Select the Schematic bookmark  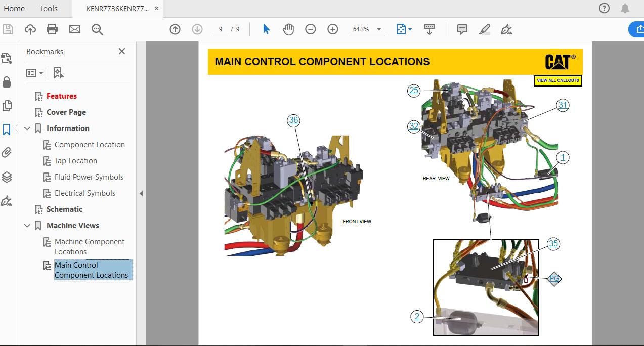click(65, 209)
